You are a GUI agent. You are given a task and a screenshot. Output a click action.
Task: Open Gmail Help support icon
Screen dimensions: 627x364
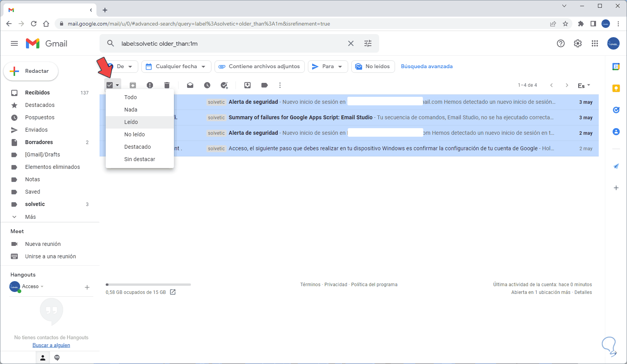[x=561, y=43]
